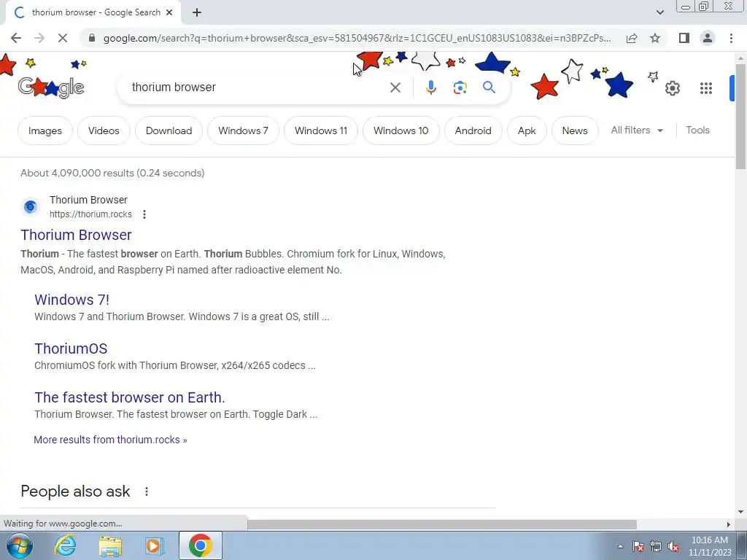View more results from thorium.rocks

pos(111,440)
